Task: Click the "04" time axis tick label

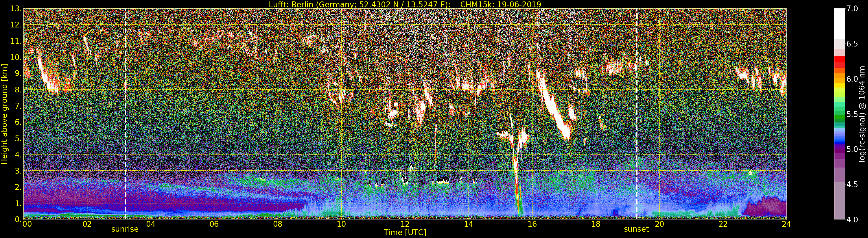Action: click(151, 224)
